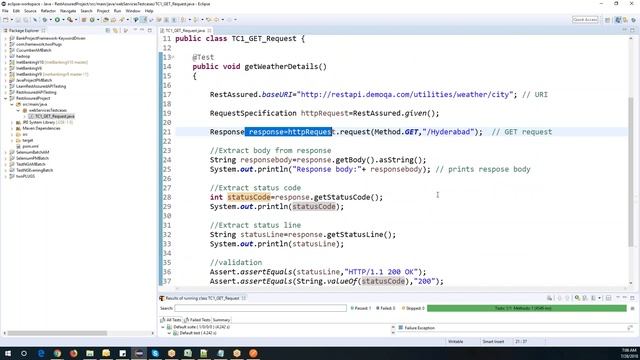640x360 pixels.
Task: Select pom.xml in Package Explorer
Action: click(30, 146)
